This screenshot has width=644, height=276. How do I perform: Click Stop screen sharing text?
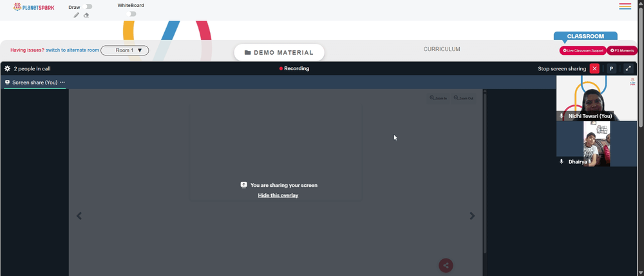562,69
